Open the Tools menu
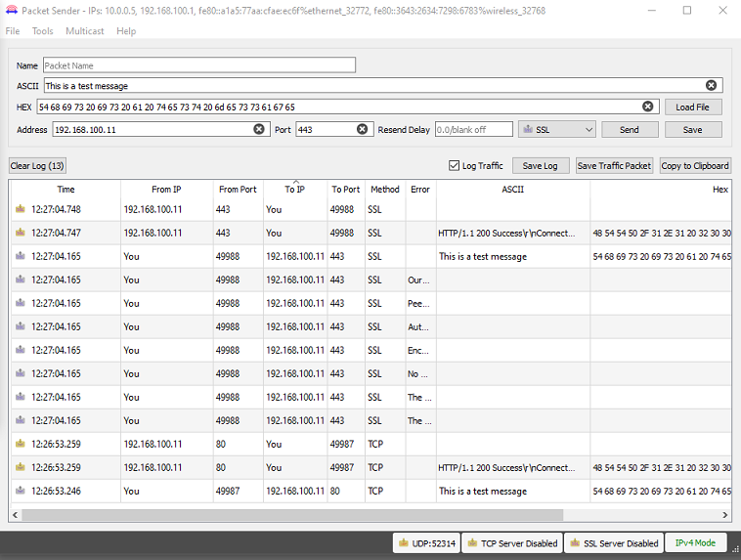The image size is (741, 560). [x=43, y=30]
